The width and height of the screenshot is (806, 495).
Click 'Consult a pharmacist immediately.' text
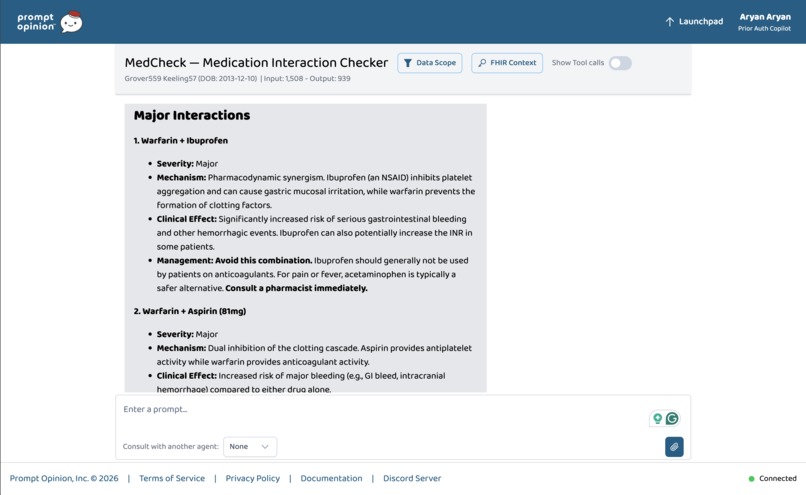point(296,288)
